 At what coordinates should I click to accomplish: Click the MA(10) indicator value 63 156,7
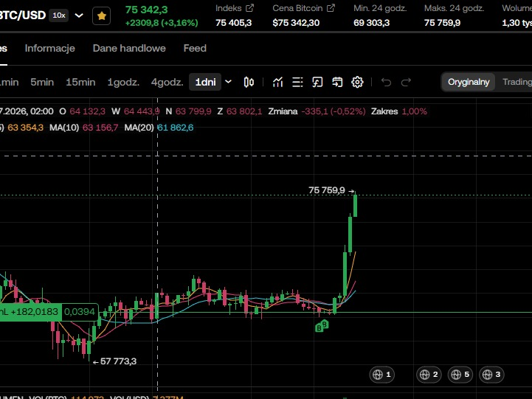[100, 128]
